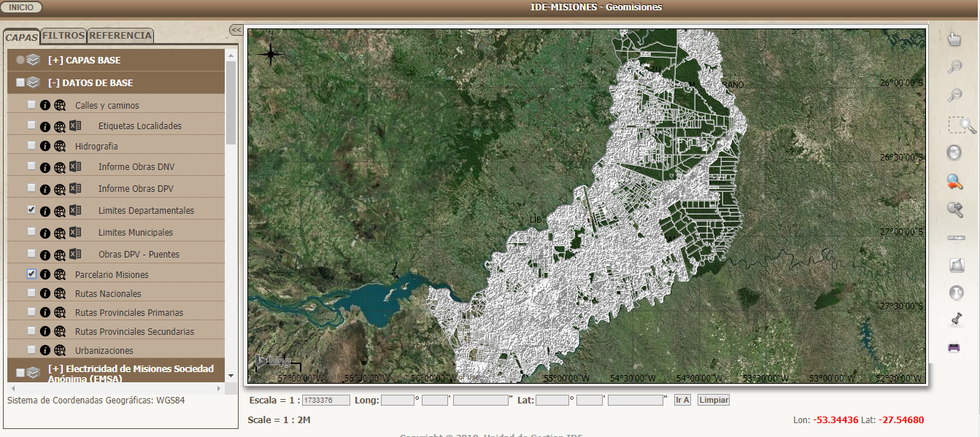Enable the Etiquetas Localidades layer
The width and height of the screenshot is (980, 437).
[x=31, y=125]
